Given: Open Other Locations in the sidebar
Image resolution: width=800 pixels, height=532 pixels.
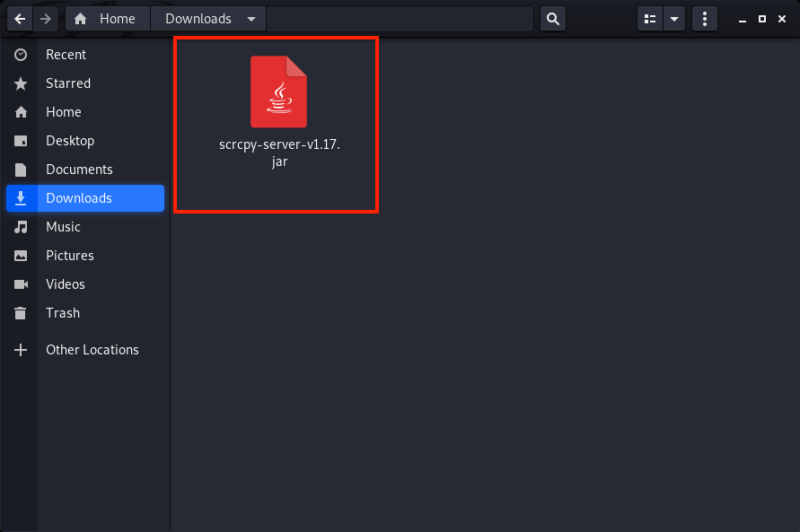Looking at the screenshot, I should 85,350.
